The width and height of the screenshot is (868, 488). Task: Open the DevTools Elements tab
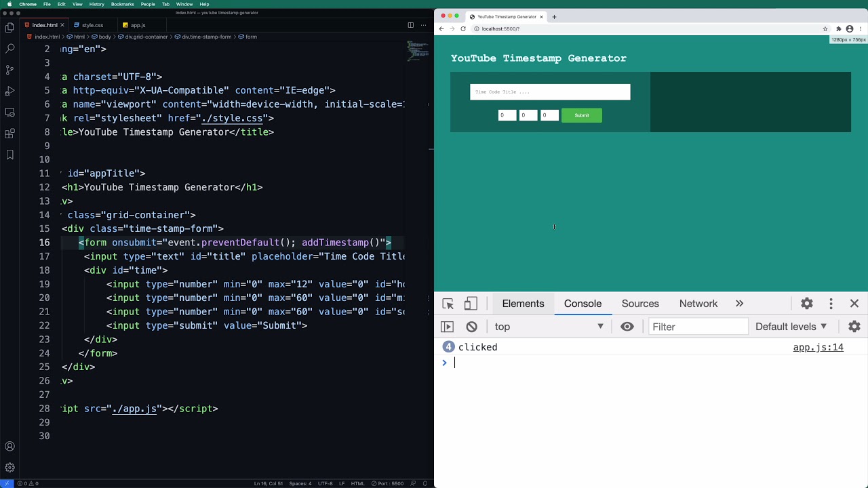coord(523,304)
